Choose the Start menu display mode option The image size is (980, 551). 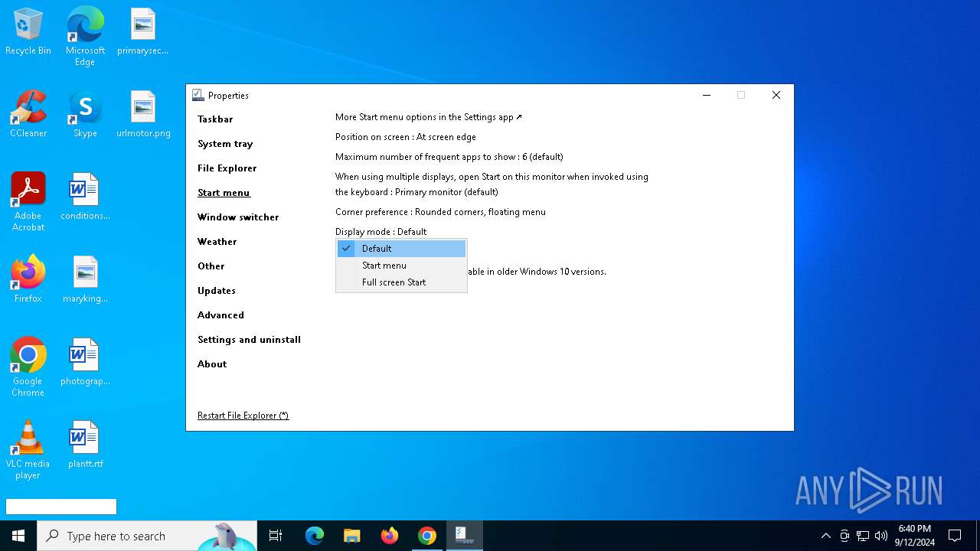(401, 266)
